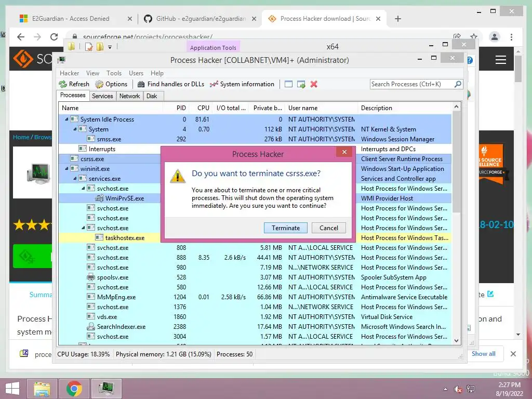The width and height of the screenshot is (532, 399).
Task: Click Cancel in the terminate dialog
Action: [329, 228]
